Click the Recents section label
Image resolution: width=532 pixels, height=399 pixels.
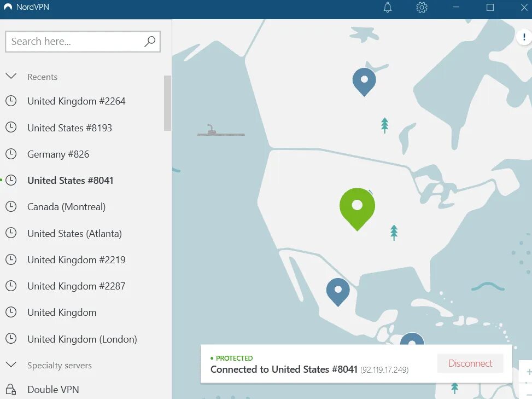pos(43,77)
